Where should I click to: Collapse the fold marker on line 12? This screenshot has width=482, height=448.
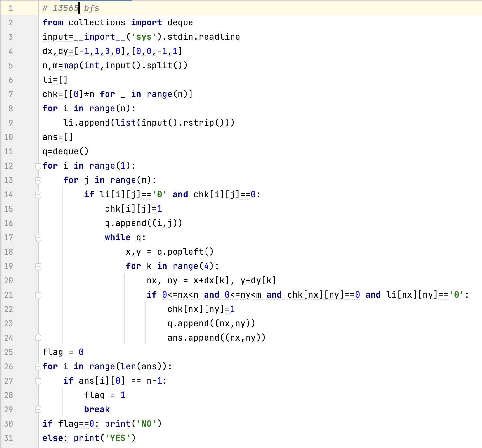coord(38,166)
